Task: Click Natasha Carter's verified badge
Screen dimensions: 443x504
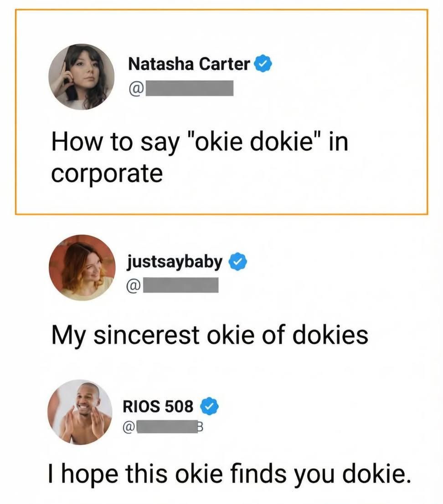Action: [263, 65]
